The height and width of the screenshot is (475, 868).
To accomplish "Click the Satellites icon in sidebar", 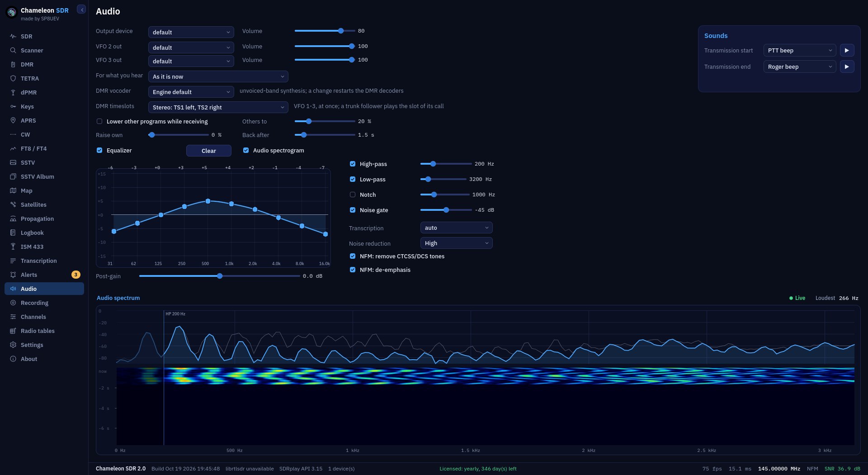I will [13, 204].
